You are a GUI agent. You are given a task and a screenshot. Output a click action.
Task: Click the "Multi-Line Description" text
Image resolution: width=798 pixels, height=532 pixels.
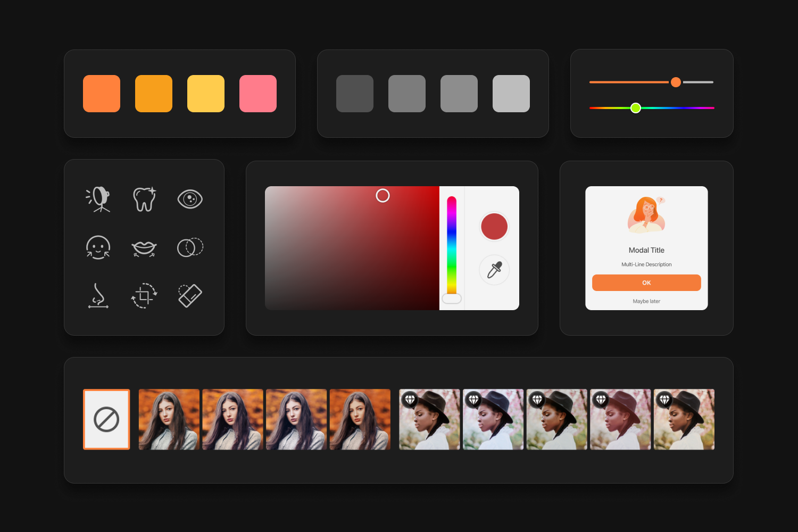pos(646,264)
